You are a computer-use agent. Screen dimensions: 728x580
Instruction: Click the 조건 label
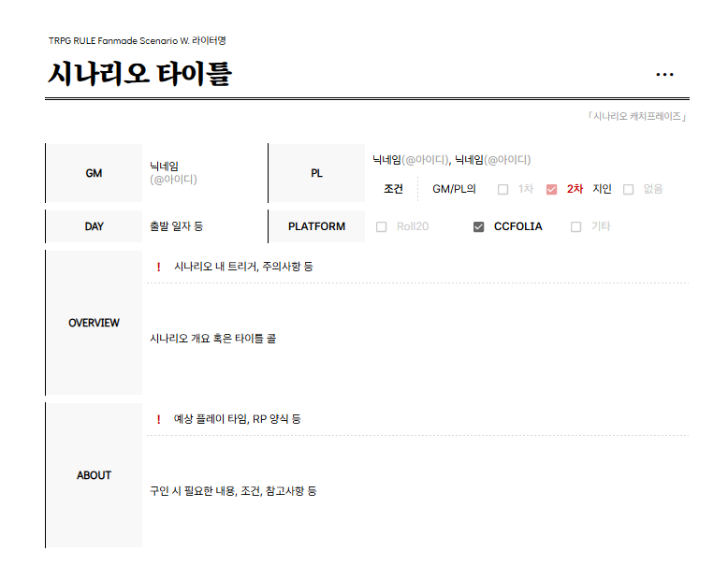coord(393,189)
